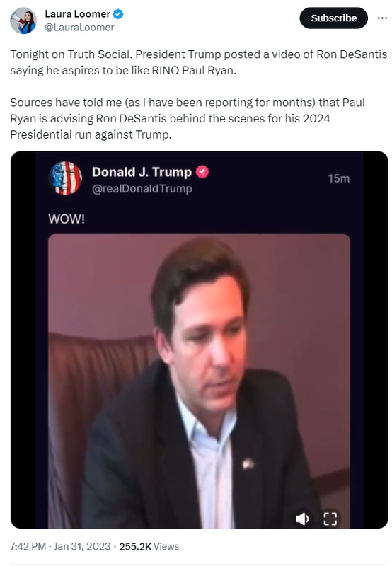Mute the video with the speaker icon

click(x=302, y=519)
